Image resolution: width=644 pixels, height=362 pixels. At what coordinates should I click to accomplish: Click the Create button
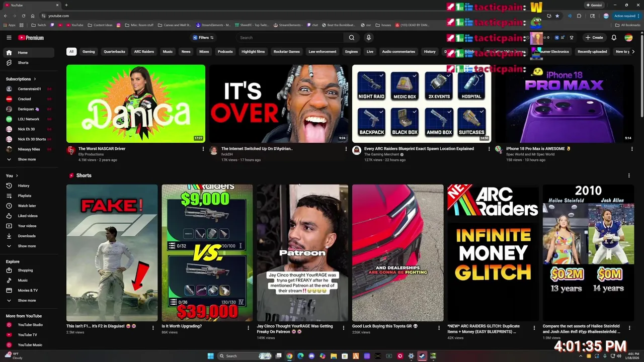click(594, 38)
